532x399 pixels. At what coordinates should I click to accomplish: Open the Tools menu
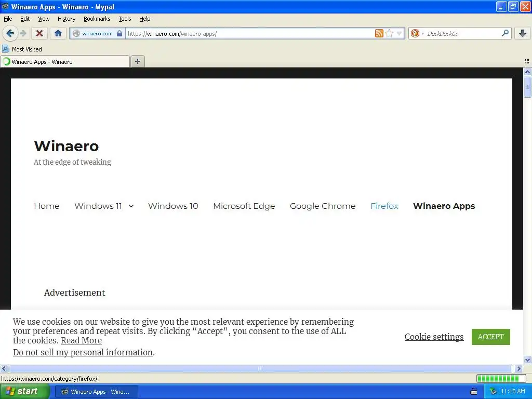point(125,19)
